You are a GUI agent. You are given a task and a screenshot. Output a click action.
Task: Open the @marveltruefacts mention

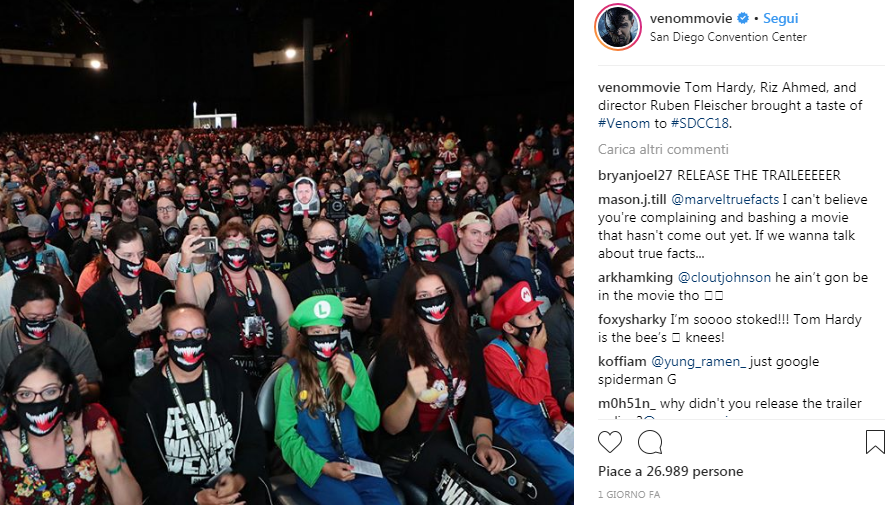coord(725,199)
